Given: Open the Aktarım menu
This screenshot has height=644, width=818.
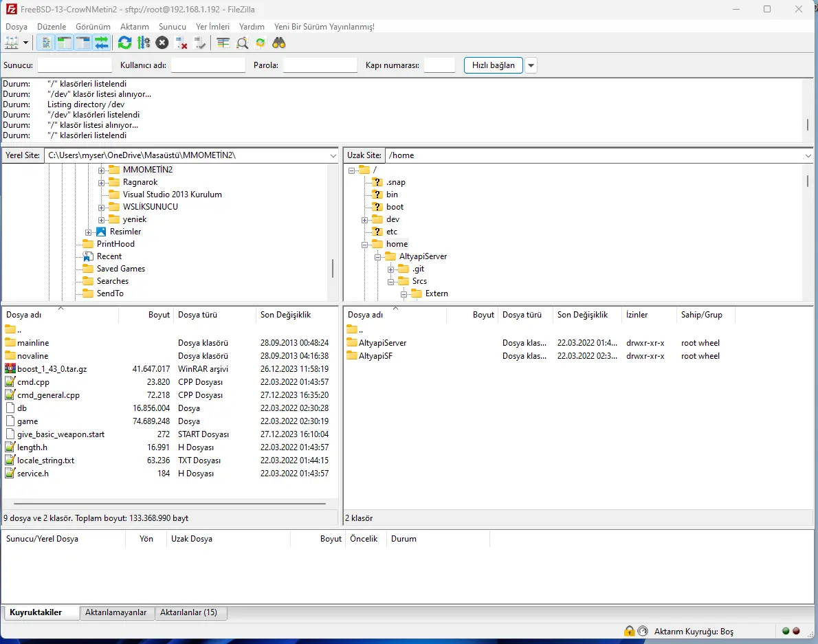Looking at the screenshot, I should 135,27.
